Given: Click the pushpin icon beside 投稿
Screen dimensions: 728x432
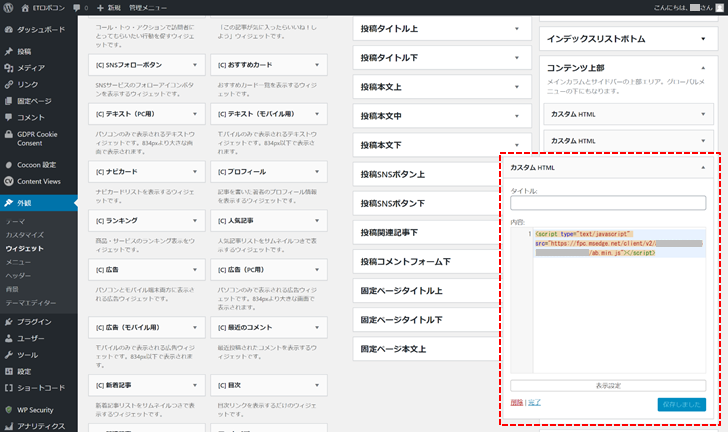Looking at the screenshot, I should coord(8,52).
